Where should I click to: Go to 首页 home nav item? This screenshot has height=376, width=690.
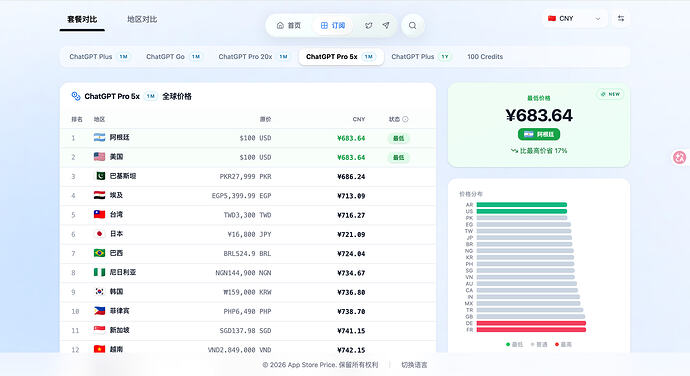point(289,26)
